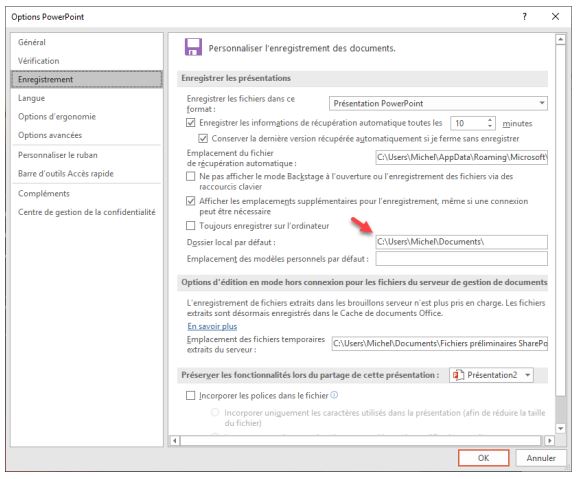Click the personal templates default location field

click(x=462, y=259)
